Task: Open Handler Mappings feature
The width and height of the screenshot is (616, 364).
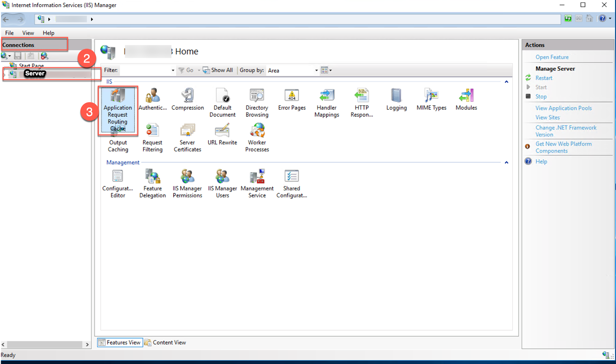Action: [x=327, y=103]
